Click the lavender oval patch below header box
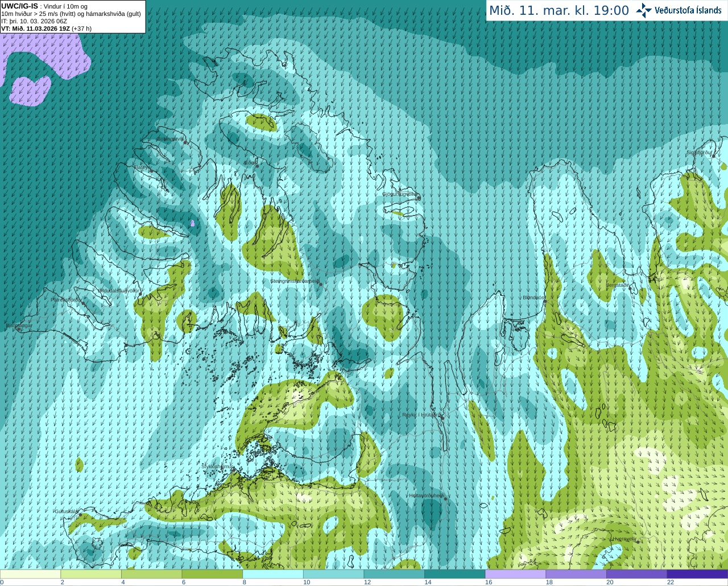The width and height of the screenshot is (728, 586). [x=31, y=90]
